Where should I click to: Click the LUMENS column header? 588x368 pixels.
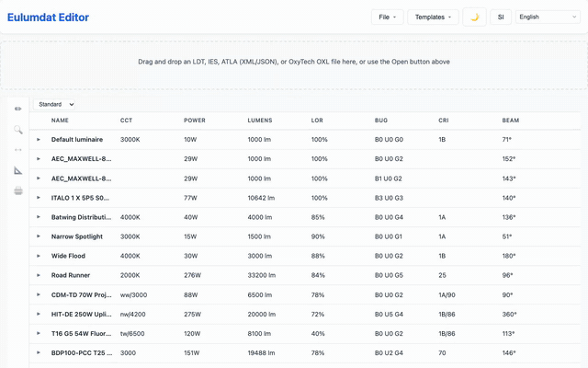[260, 121]
